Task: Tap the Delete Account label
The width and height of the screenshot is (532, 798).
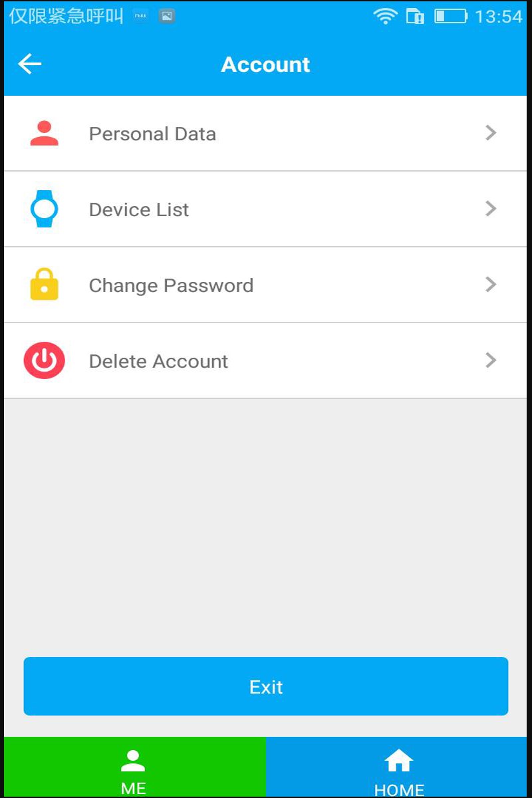Action: (x=158, y=361)
